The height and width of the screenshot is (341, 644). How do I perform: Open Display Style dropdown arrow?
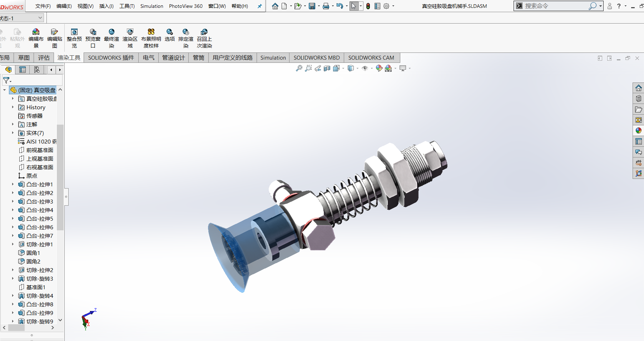(357, 68)
